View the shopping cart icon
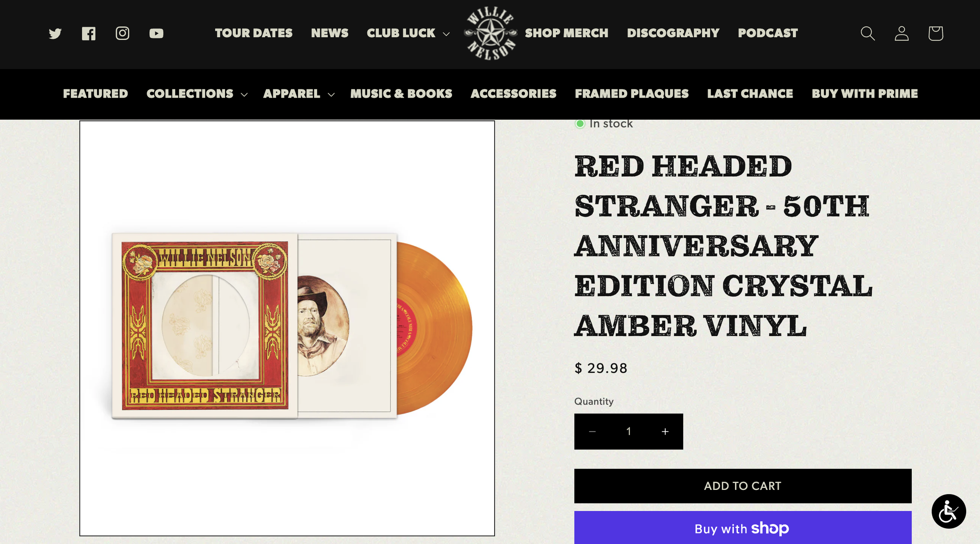The image size is (980, 544). point(935,33)
